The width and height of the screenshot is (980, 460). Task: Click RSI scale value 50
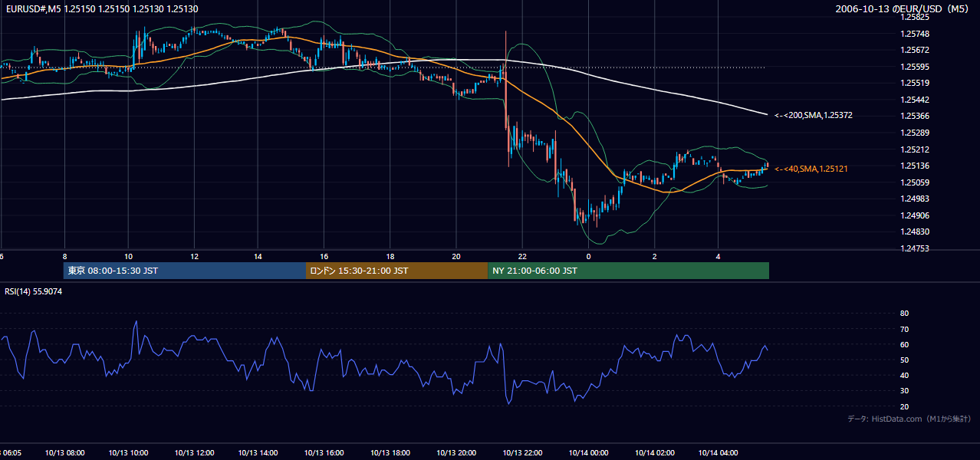pos(904,360)
